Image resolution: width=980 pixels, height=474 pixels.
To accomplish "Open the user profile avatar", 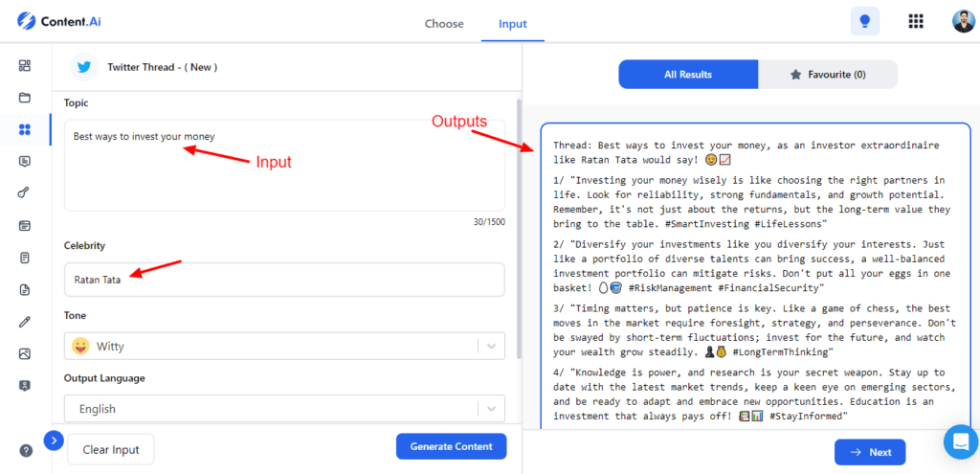I will coord(963,21).
